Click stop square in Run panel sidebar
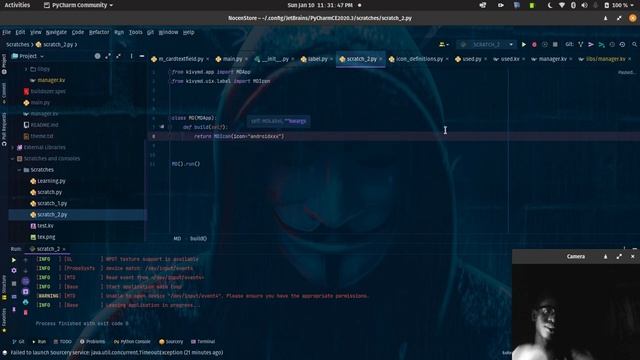This screenshot has height=360, width=640. (x=14, y=283)
